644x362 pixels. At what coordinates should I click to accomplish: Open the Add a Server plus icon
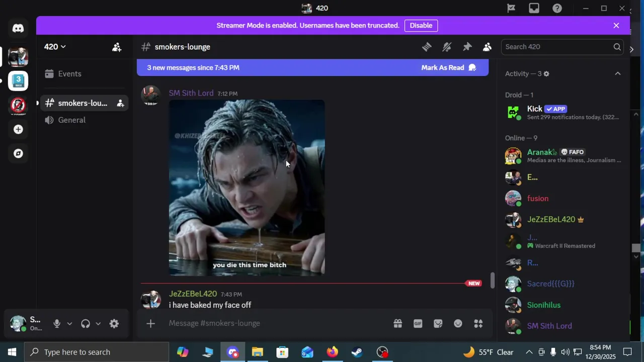(18, 129)
